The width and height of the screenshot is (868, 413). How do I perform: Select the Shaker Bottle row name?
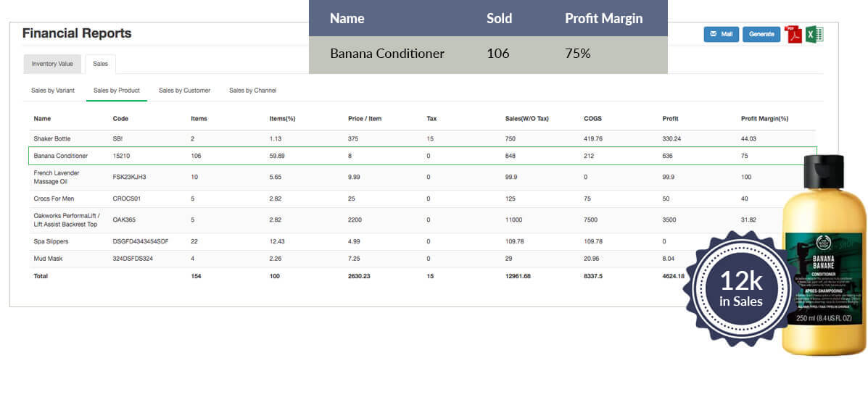[x=52, y=139]
